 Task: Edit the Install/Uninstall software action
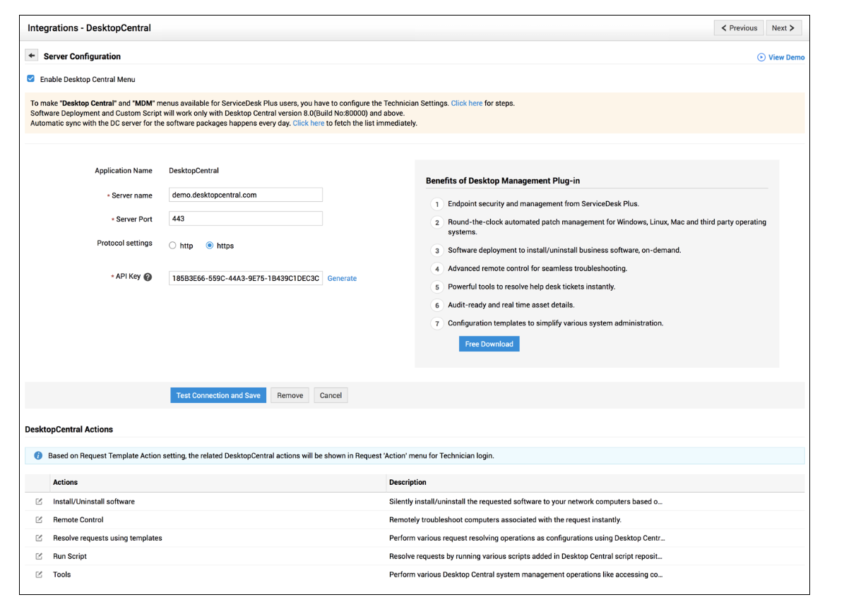(x=40, y=502)
